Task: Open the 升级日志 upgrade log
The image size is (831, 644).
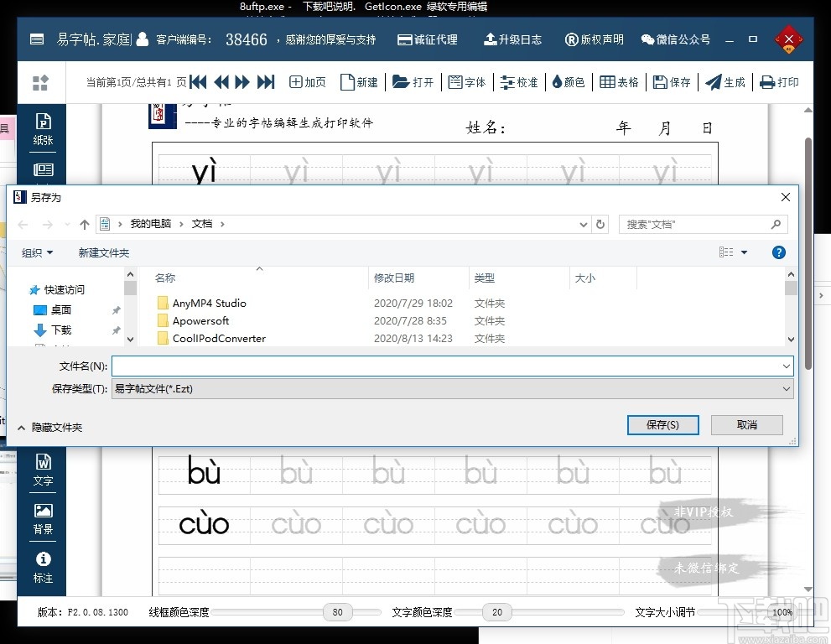Action: pyautogui.click(x=512, y=39)
